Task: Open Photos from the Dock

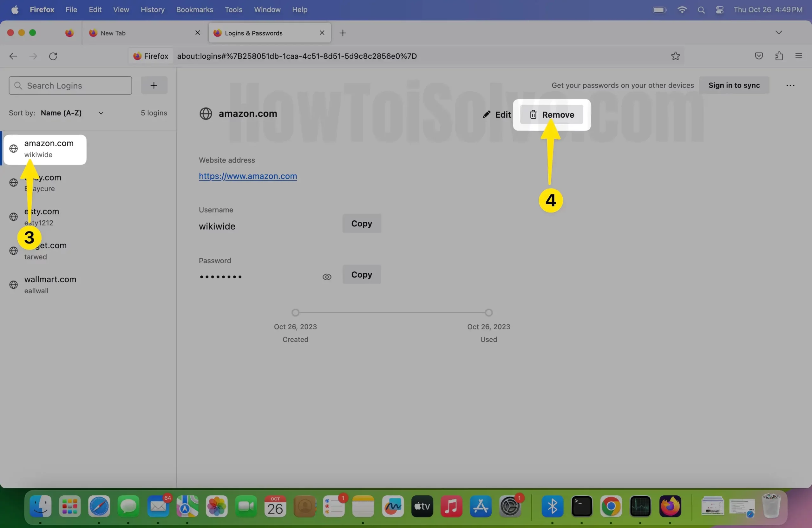Action: pyautogui.click(x=217, y=506)
